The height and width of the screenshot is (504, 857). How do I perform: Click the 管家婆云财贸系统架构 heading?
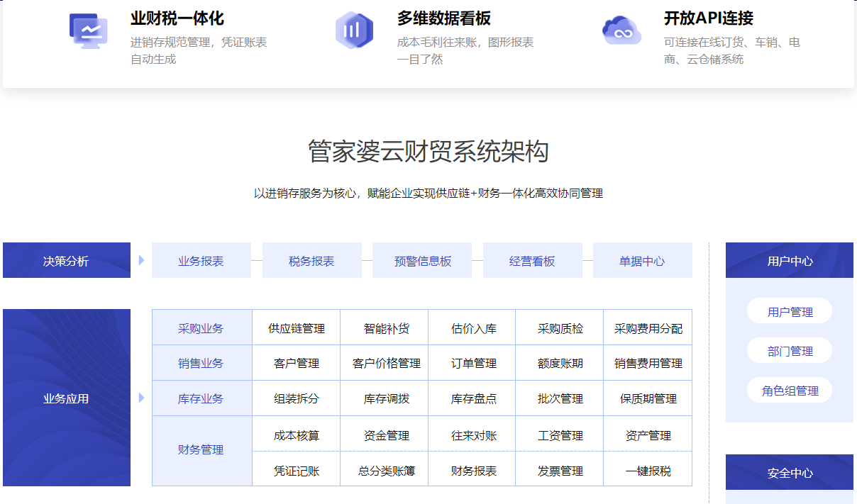pyautogui.click(x=428, y=152)
